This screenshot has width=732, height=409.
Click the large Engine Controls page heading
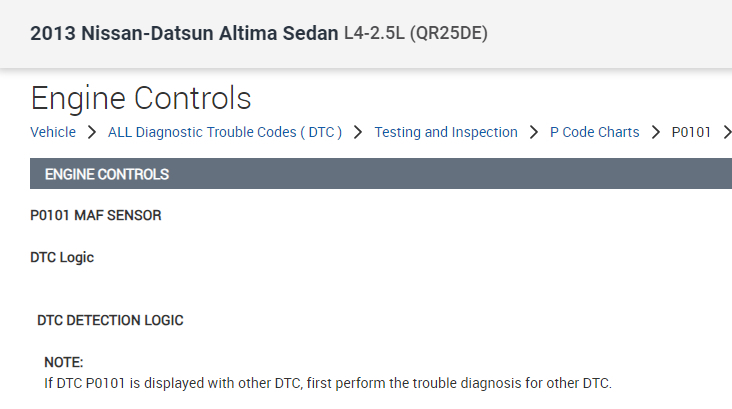point(141,98)
